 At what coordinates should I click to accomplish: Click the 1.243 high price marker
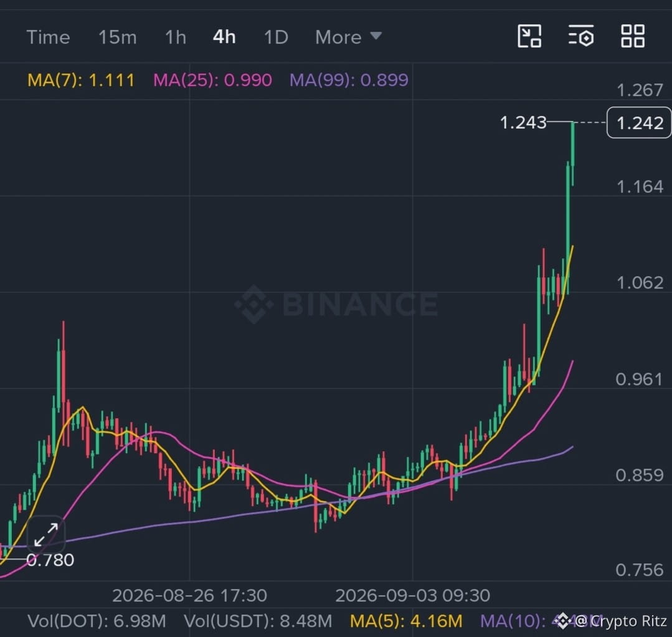pyautogui.click(x=523, y=123)
